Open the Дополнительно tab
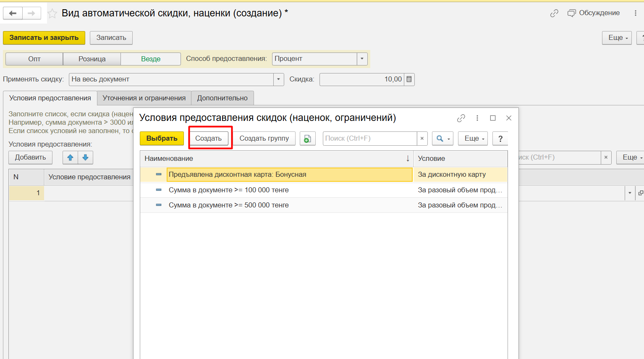This screenshot has width=644, height=359. [x=222, y=98]
